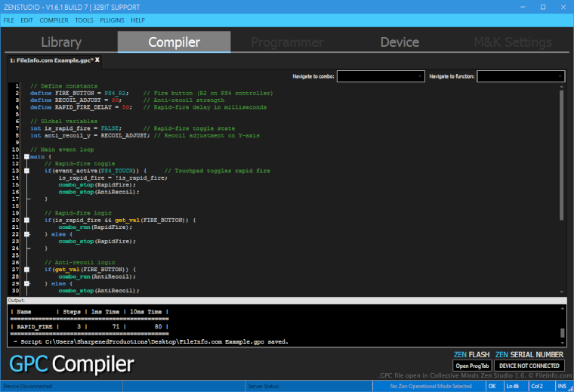Click the window resize grip in status bar
The image size is (574, 392).
coord(569,387)
